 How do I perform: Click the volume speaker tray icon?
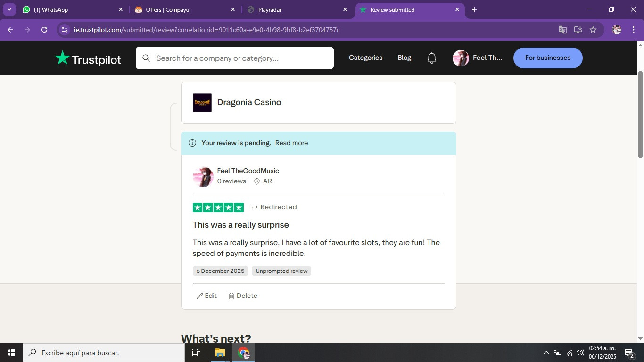pyautogui.click(x=580, y=353)
